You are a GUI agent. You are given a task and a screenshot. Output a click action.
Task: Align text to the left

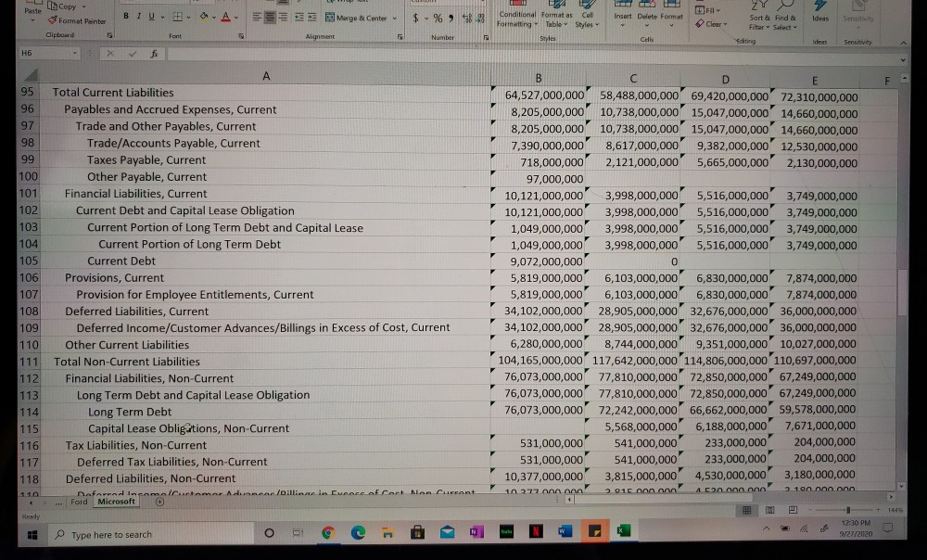click(x=257, y=17)
